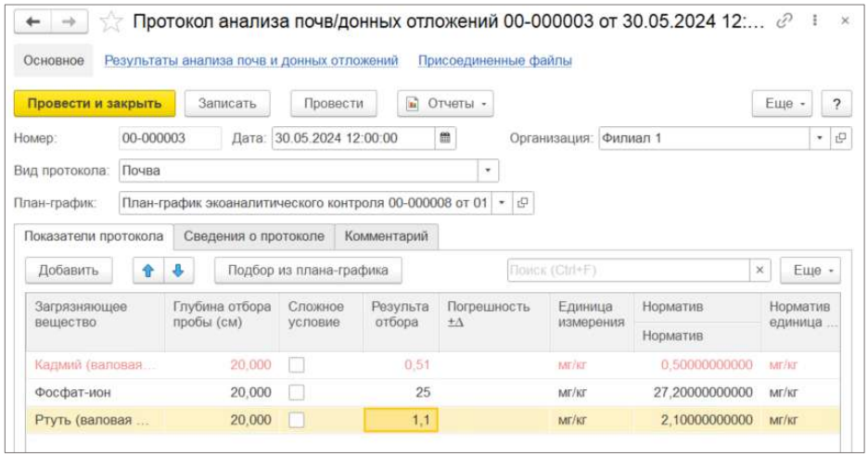868x456 pixels.
Task: Toggle Сложное условие checkbox for Ртуть row
Action: (297, 420)
